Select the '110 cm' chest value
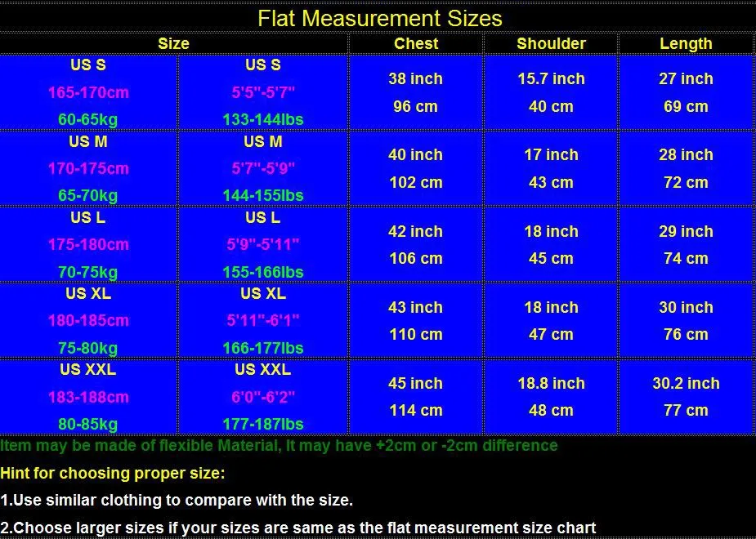 pos(416,334)
